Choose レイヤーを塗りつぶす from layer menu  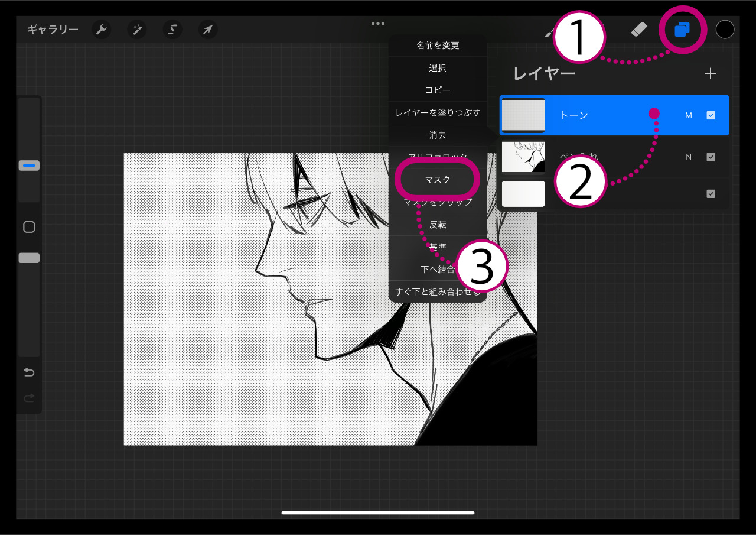[438, 112]
